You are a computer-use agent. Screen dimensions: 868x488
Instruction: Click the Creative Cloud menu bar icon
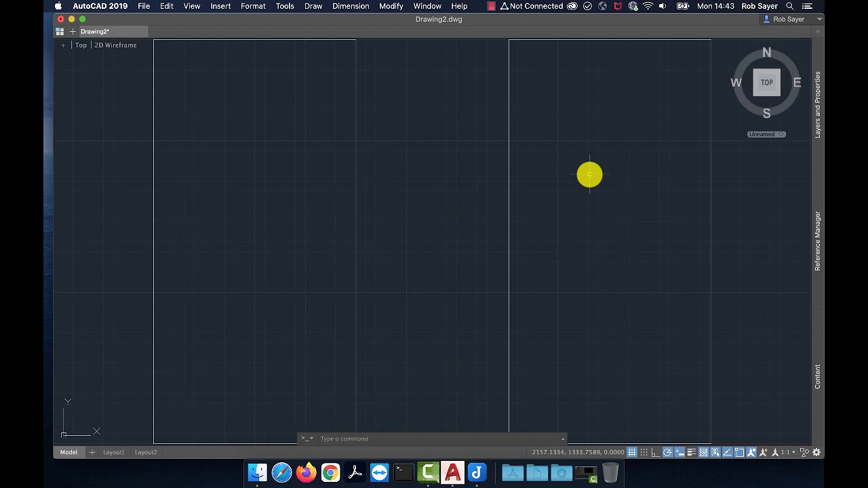(x=572, y=6)
